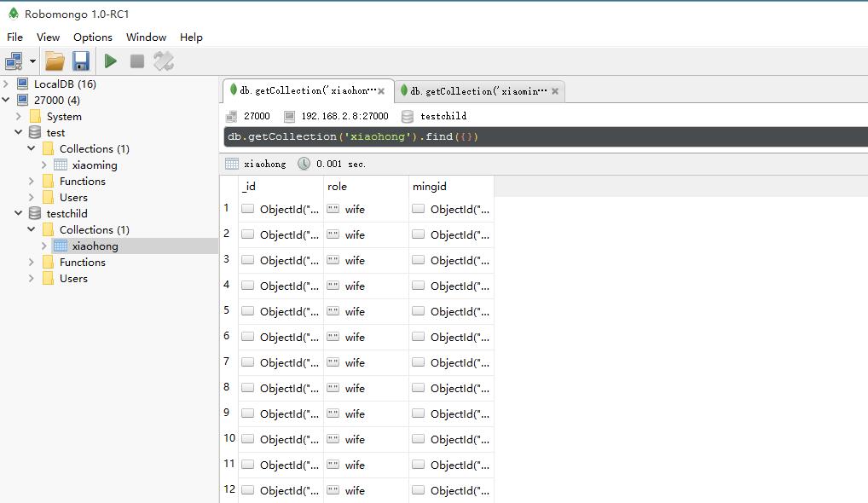The width and height of the screenshot is (868, 503).
Task: Select the xiaohong collection table icon
Action: tap(61, 246)
